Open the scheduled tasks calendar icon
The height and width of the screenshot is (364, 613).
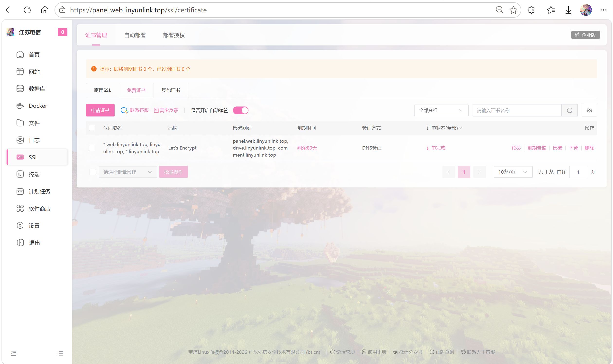20,191
